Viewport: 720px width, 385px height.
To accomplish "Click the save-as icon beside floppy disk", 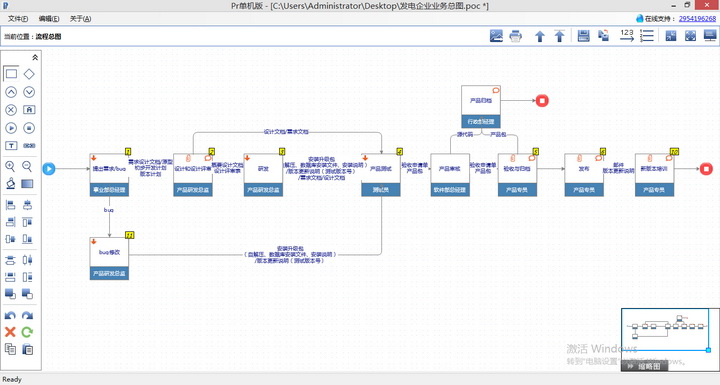I will point(603,36).
